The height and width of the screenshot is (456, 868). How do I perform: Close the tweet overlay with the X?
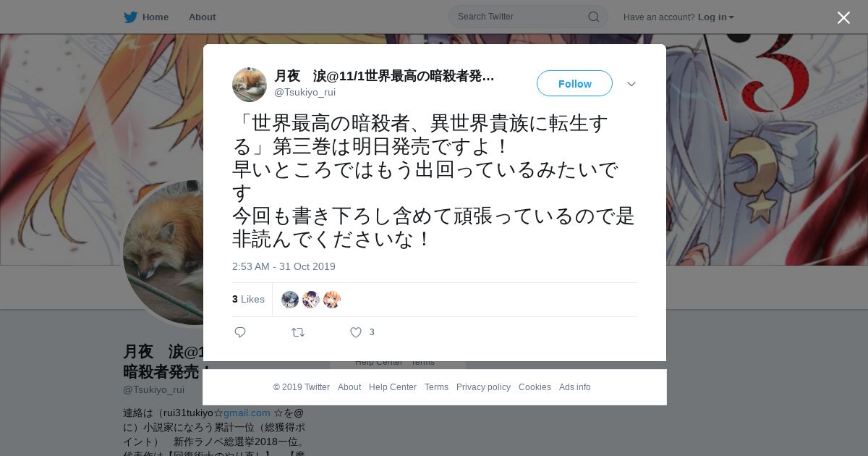(x=843, y=18)
